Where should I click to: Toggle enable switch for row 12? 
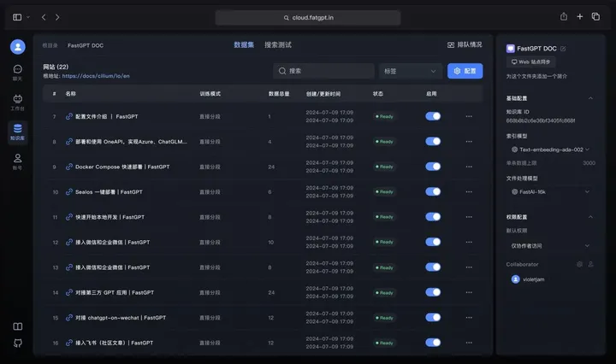click(433, 242)
